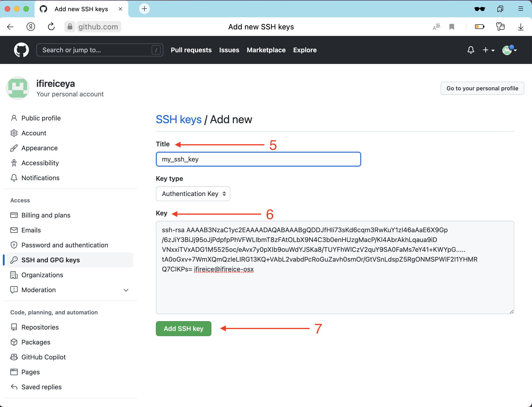The image size is (532, 407).
Task: Click browser back arrow
Action: (10, 27)
